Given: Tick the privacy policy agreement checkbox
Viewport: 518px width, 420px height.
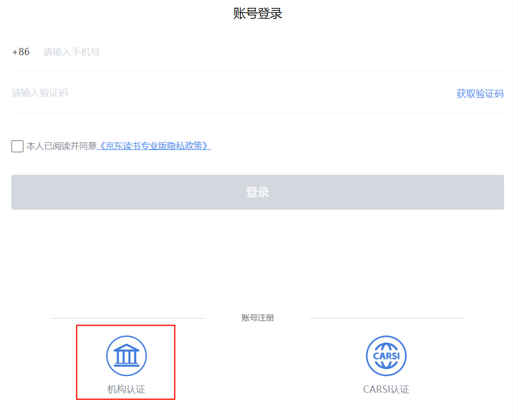Looking at the screenshot, I should pos(18,146).
